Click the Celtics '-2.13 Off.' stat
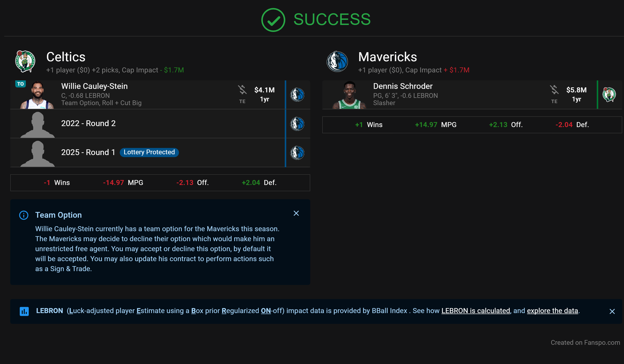The height and width of the screenshot is (364, 624). click(x=192, y=183)
